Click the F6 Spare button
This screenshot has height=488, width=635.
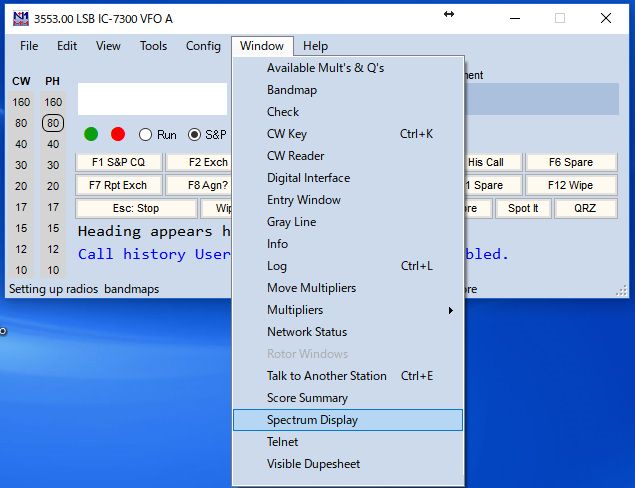point(571,162)
